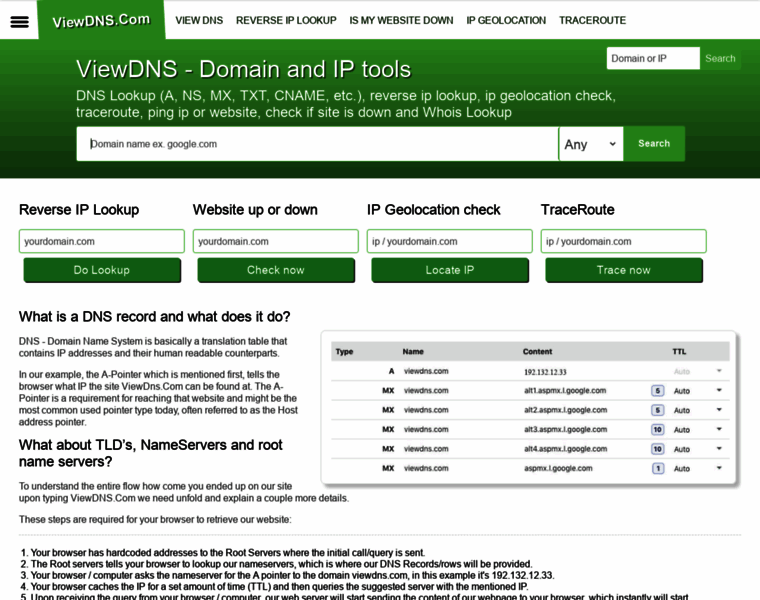The image size is (760, 600).
Task: Expand the alt3.aspmx.l.google.com row arrow
Action: [719, 429]
